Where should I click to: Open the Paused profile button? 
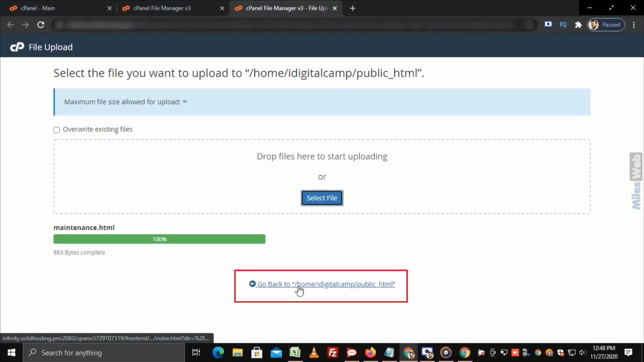pos(606,25)
